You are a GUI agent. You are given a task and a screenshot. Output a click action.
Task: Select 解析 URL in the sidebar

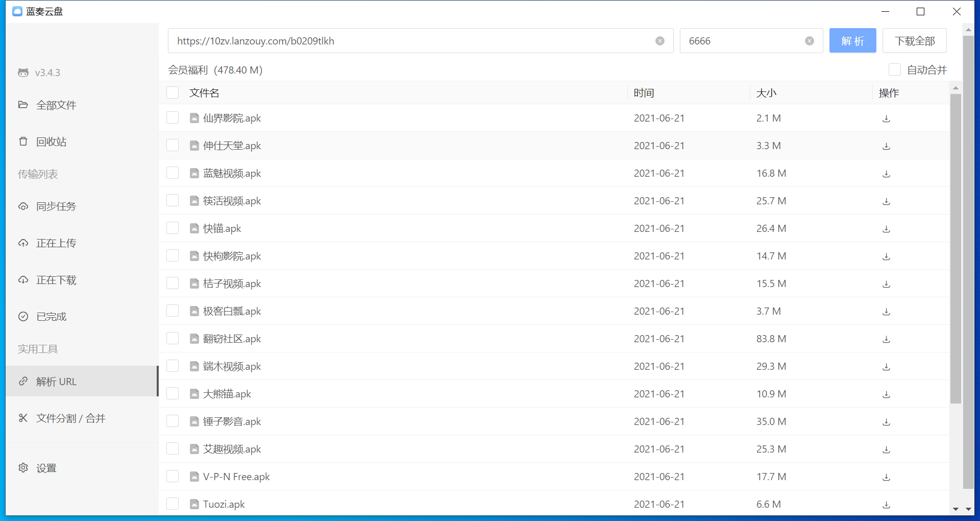(82, 381)
